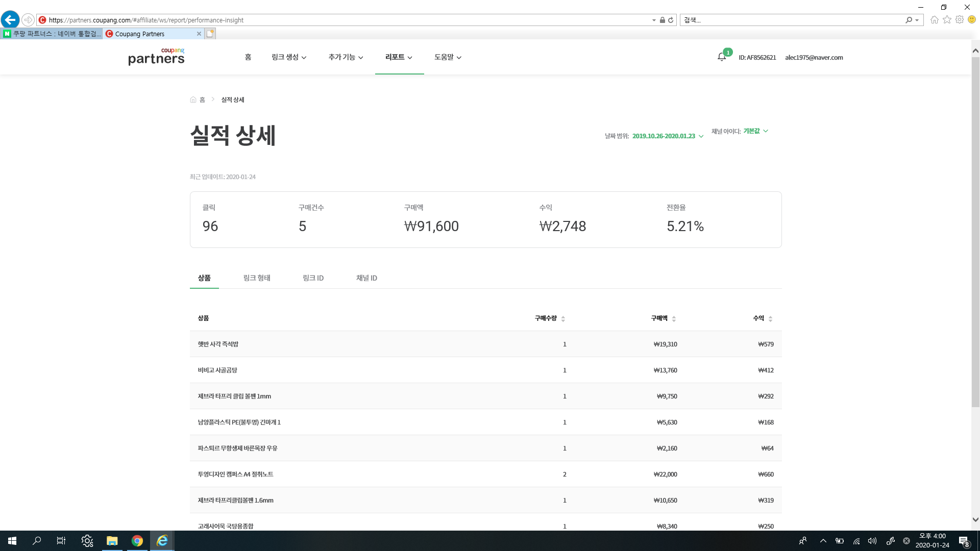Open the 링크 생성 navigation menu
Viewport: 980px width, 551px height.
tap(289, 57)
